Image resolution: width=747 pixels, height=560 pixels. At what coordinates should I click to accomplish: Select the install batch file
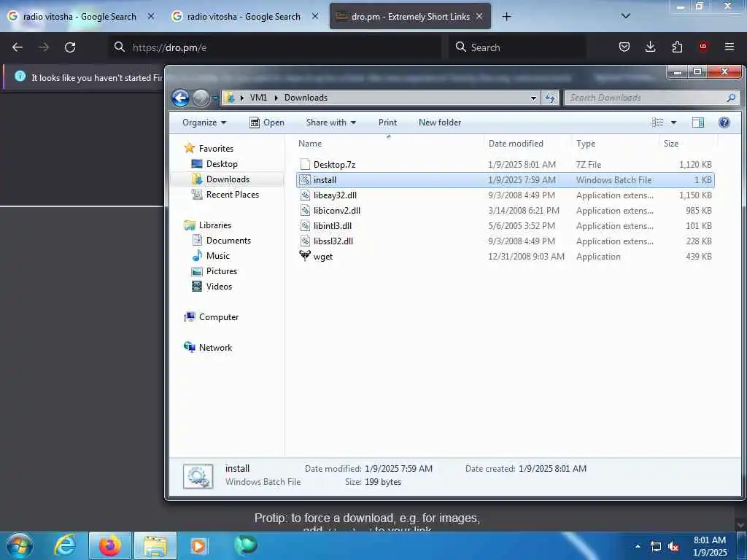(505, 180)
